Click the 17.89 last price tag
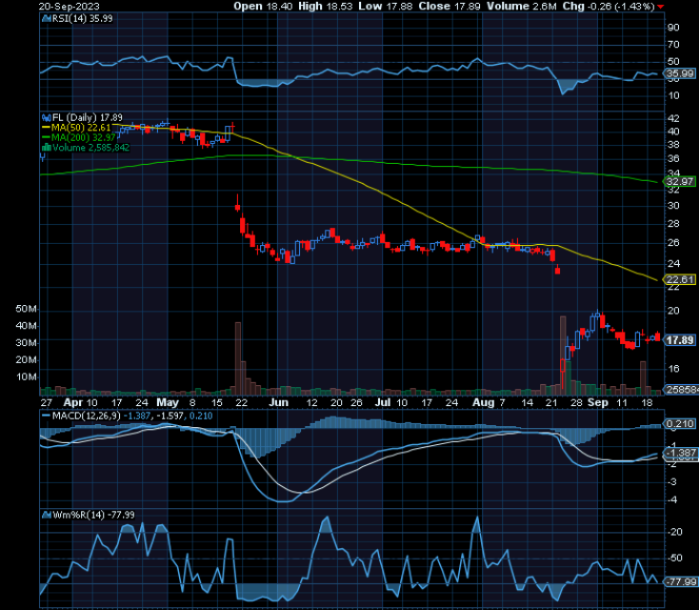700x610 pixels. (x=680, y=340)
